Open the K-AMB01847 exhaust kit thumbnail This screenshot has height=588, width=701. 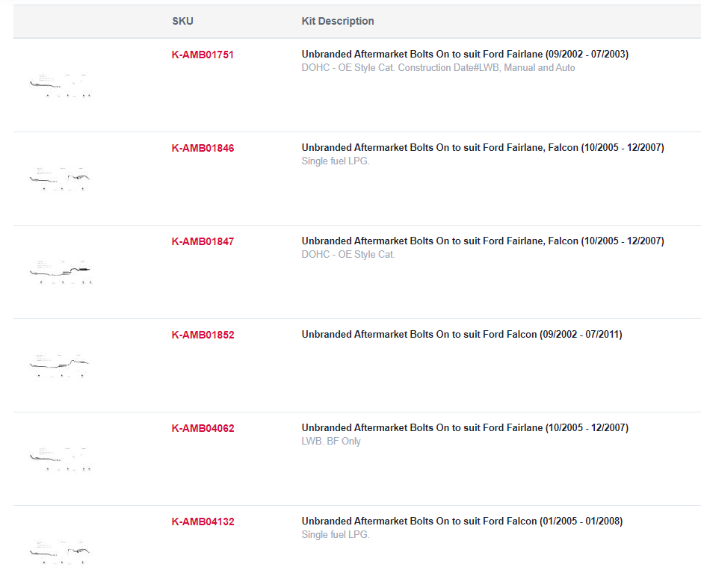[x=61, y=272]
